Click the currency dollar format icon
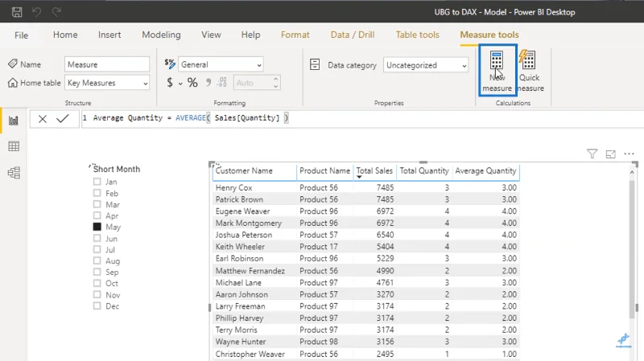This screenshot has height=361, width=644. point(170,83)
